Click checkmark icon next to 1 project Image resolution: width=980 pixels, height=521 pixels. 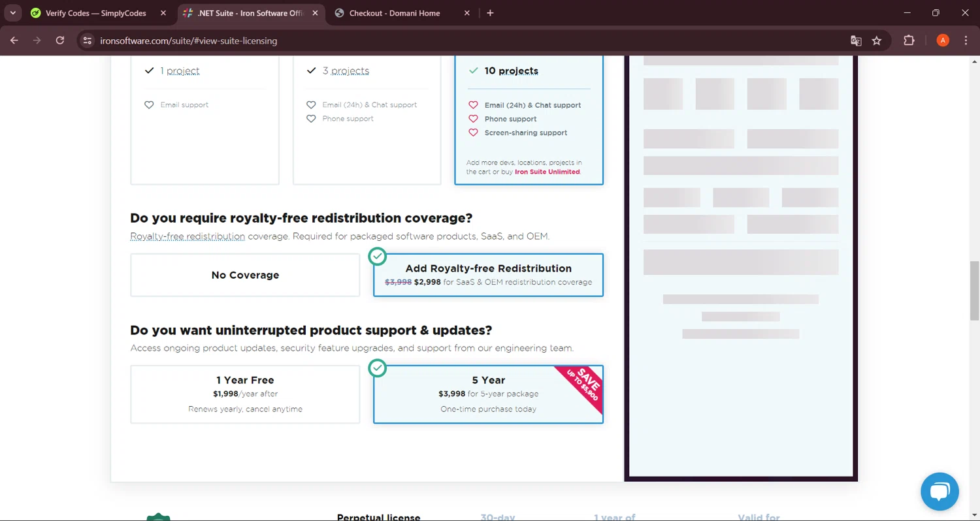[149, 71]
